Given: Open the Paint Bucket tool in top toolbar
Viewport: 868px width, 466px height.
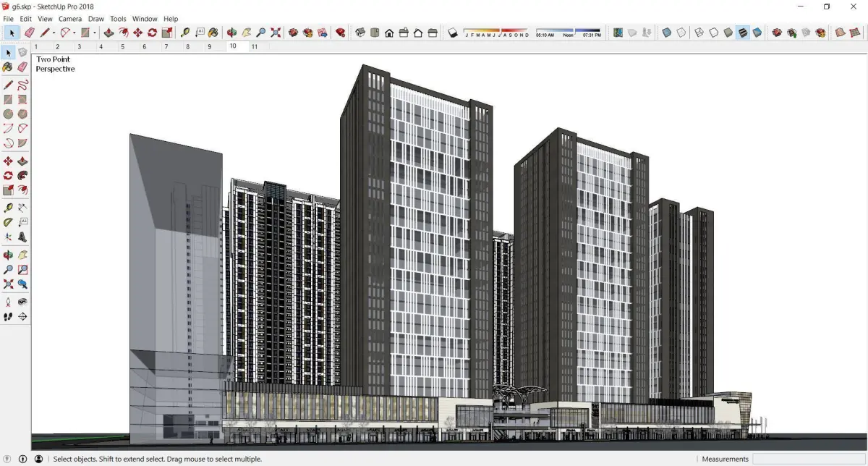Looking at the screenshot, I should pyautogui.click(x=213, y=33).
